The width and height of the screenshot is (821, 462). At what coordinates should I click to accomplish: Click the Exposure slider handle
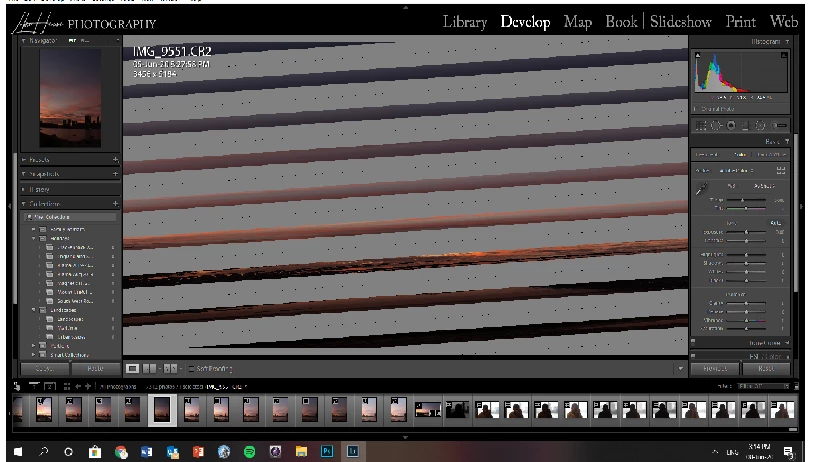coord(746,232)
